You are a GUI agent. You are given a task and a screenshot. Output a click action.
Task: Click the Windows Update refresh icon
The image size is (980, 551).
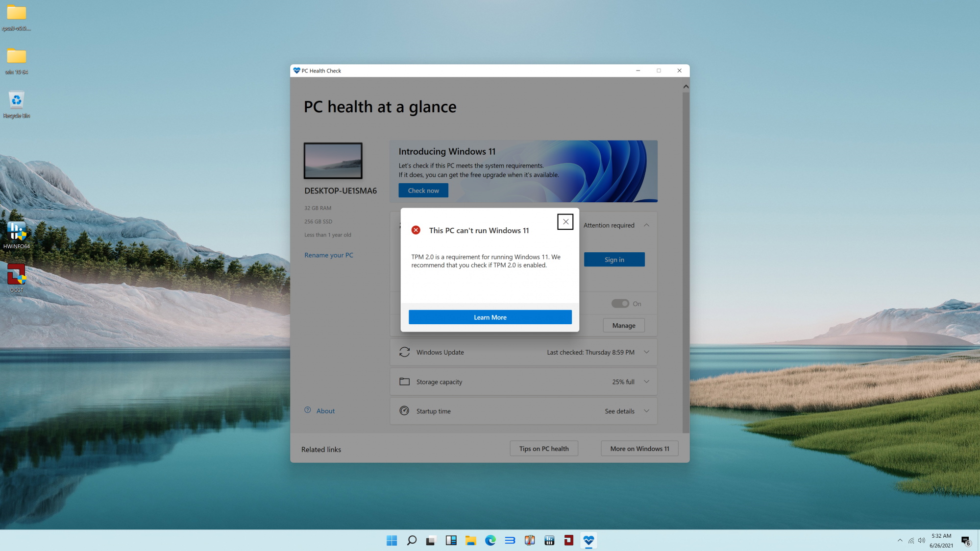click(404, 352)
